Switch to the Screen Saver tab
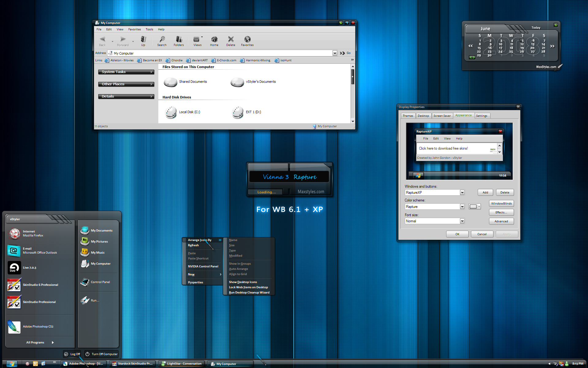Viewport: 588px width, 368px height. click(442, 116)
